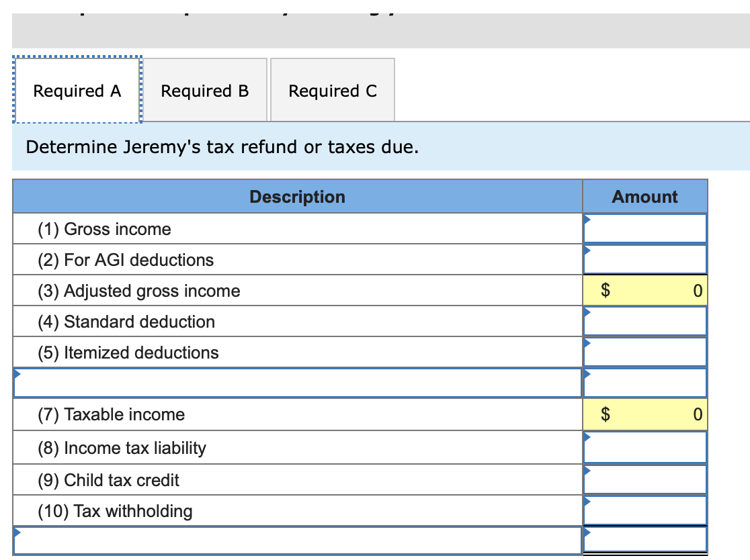Click the Tax withholding amount field

point(644,511)
